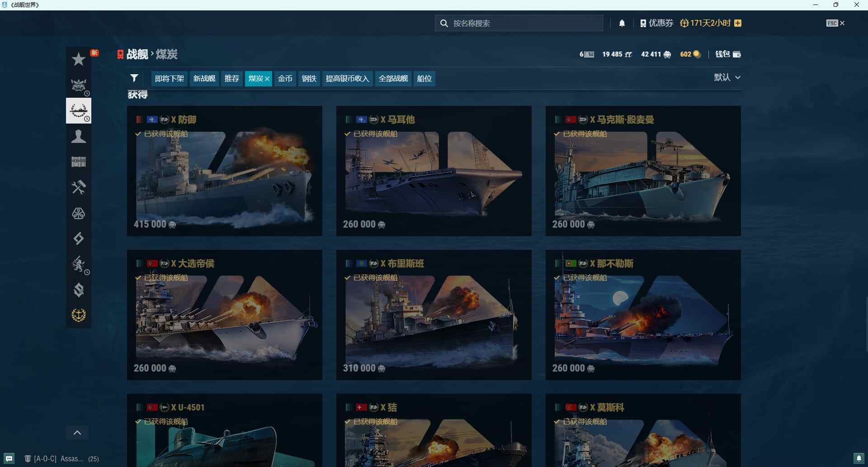Open the commanders silhouette sidebar section

tap(79, 136)
